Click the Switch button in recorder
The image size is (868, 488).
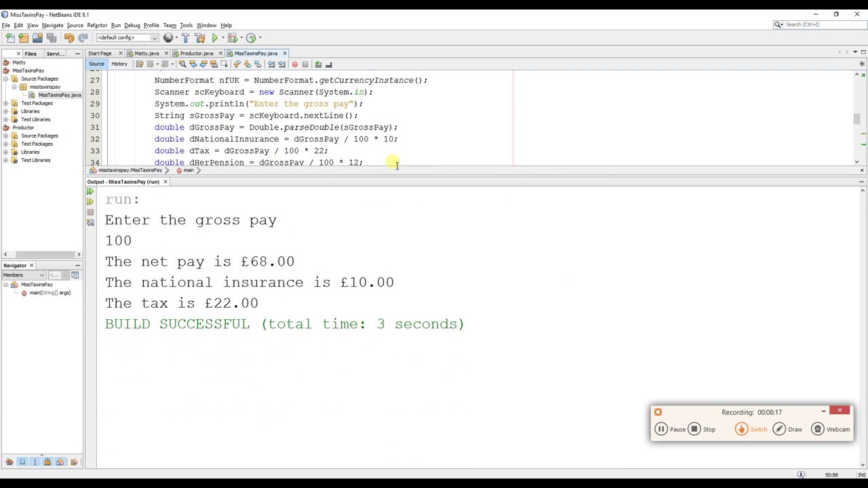pyautogui.click(x=751, y=429)
